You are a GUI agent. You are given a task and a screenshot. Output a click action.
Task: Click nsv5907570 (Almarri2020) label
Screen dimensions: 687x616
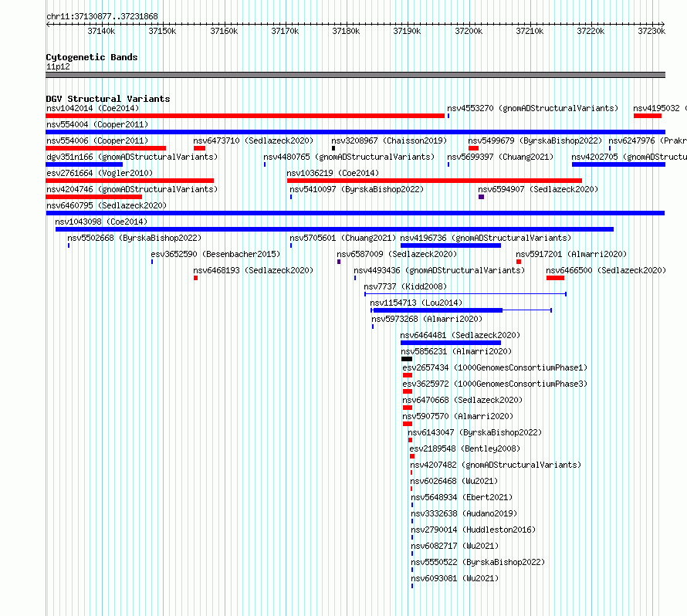pyautogui.click(x=458, y=416)
